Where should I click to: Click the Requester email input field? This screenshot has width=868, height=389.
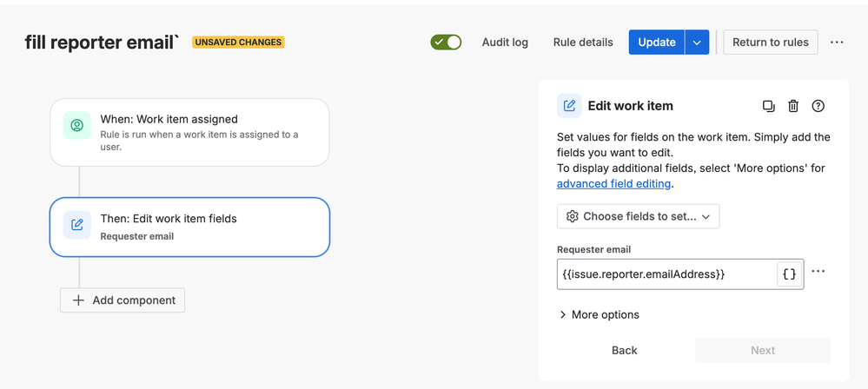coord(666,274)
